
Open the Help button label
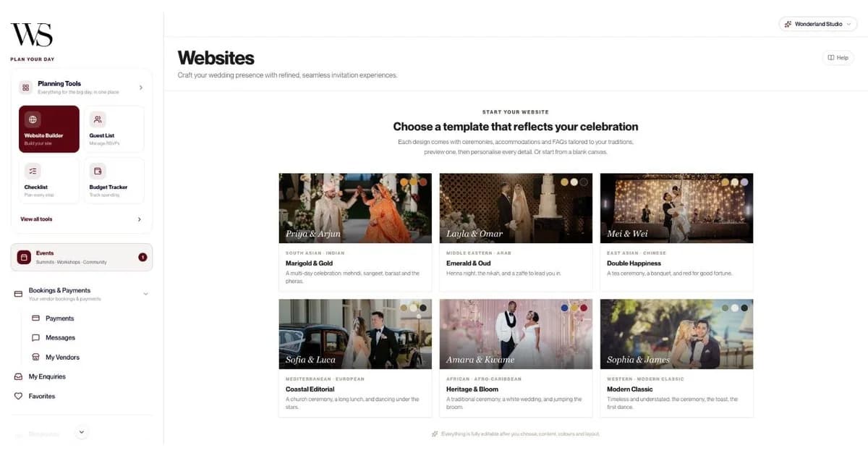coord(843,58)
